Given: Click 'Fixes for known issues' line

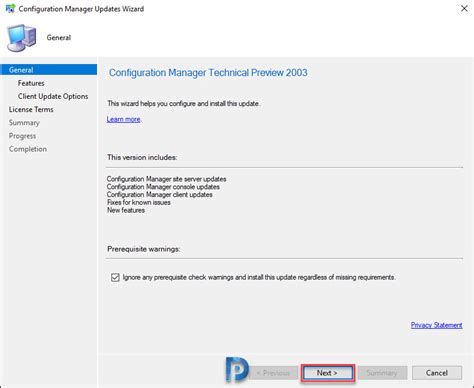Looking at the screenshot, I should [139, 202].
